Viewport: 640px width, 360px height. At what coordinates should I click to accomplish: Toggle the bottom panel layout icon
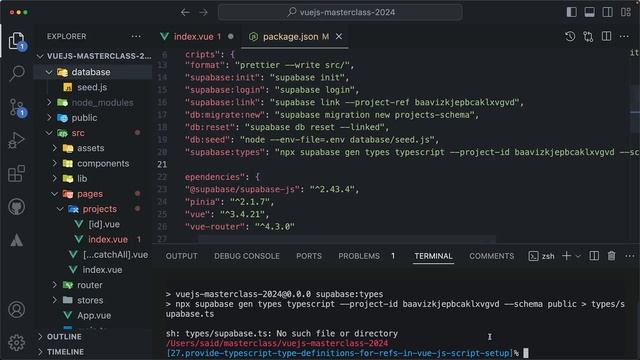[x=589, y=12]
